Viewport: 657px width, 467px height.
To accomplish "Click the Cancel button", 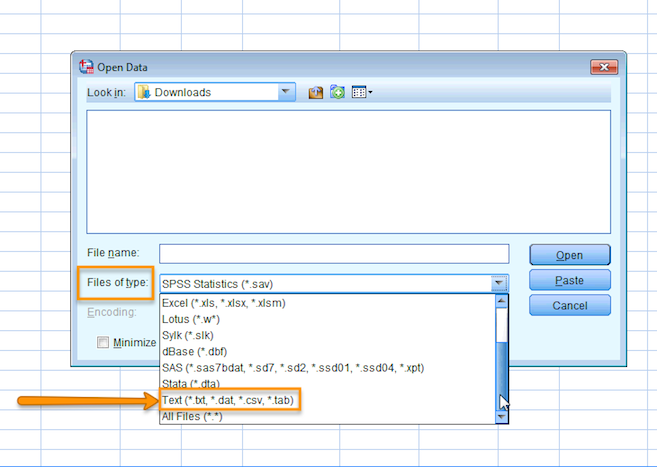I will 569,305.
